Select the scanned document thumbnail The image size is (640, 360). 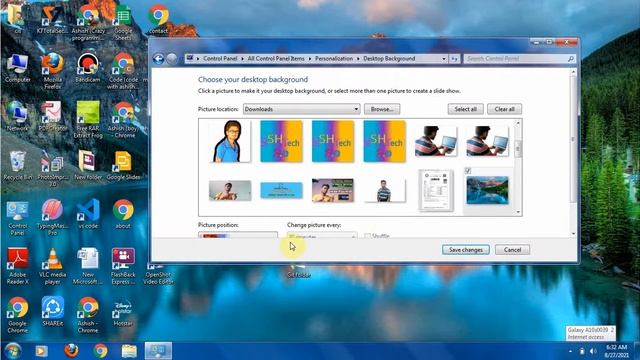tap(436, 190)
